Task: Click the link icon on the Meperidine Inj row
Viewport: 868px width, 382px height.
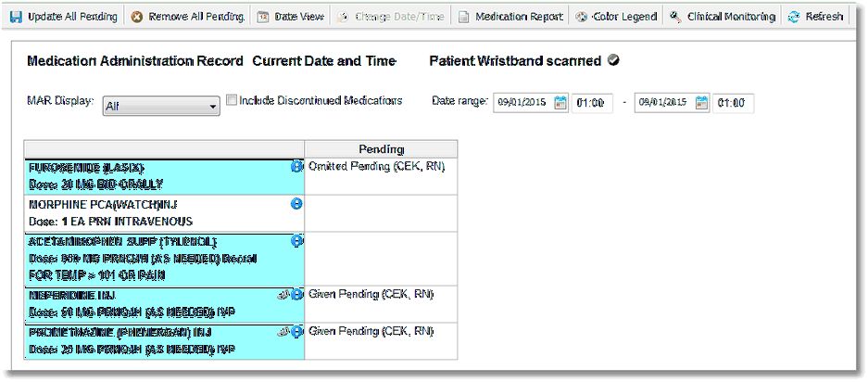Action: pos(283,295)
